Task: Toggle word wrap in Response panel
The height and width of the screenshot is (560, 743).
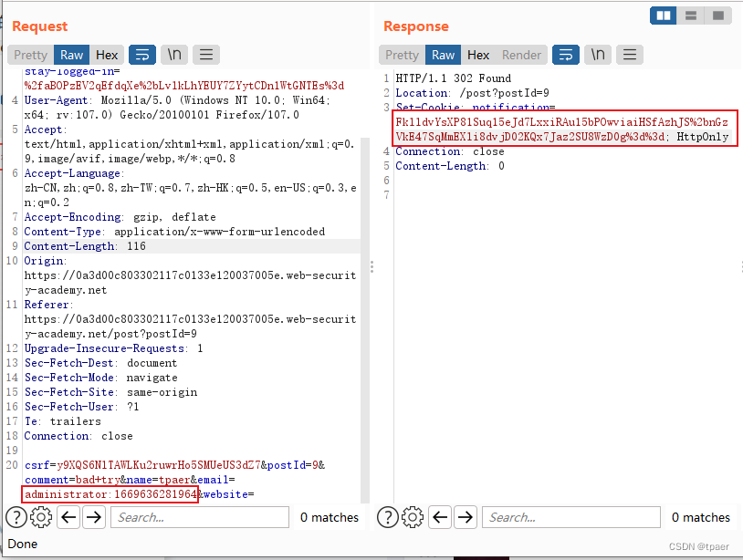Action: pos(566,55)
